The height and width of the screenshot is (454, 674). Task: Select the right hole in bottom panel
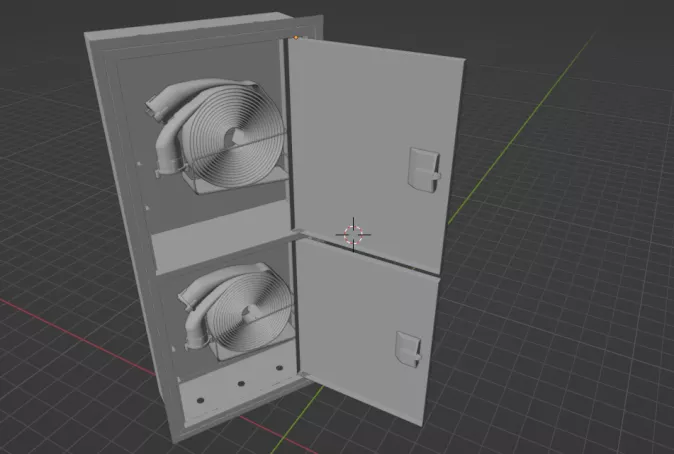(x=278, y=370)
